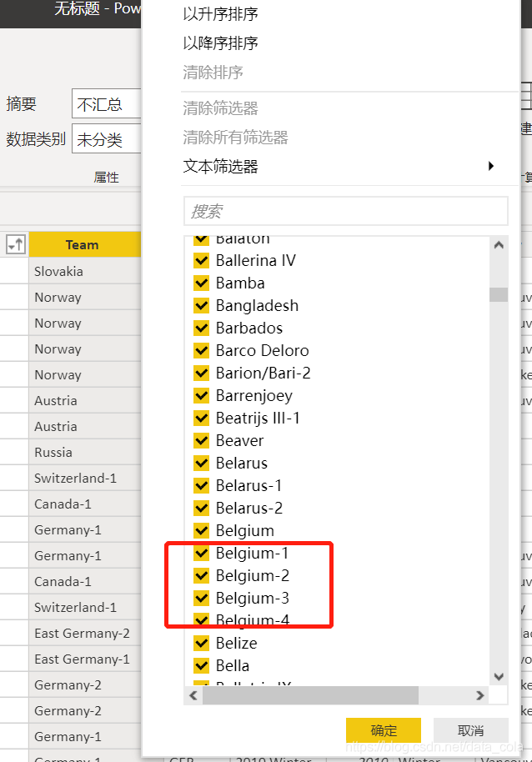Uncheck the Barco Deloro checkbox
The width and height of the screenshot is (532, 762).
pos(201,350)
